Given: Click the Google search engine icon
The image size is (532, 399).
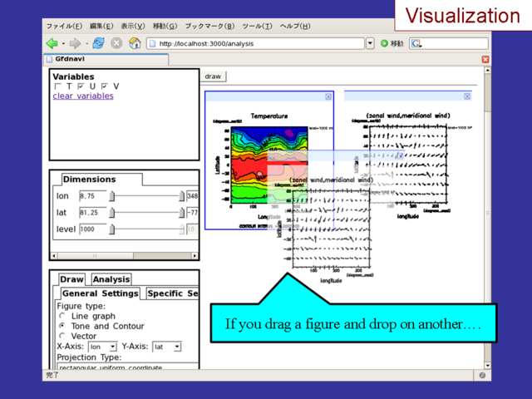Looking at the screenshot, I should 416,43.
